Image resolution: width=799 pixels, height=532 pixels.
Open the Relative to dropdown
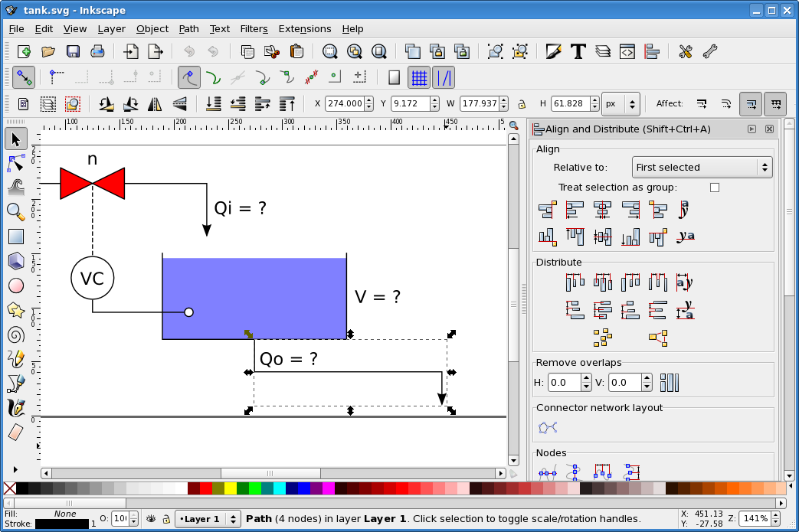pyautogui.click(x=702, y=167)
